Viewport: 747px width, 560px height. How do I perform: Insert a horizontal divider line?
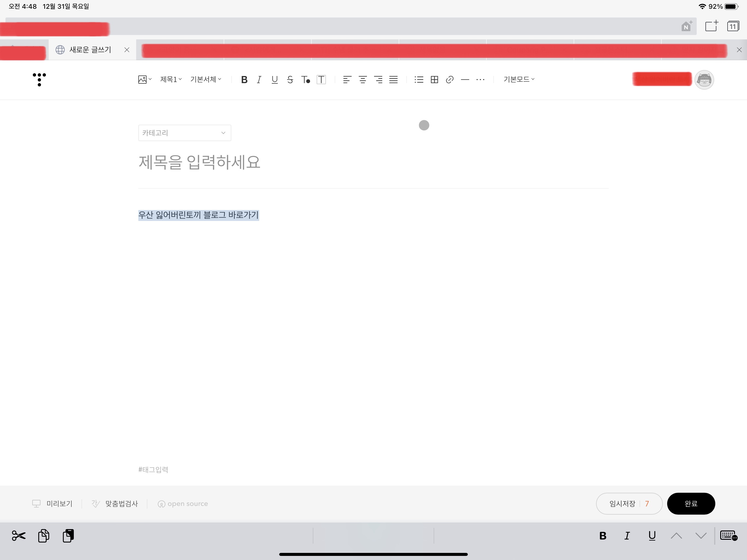point(465,80)
